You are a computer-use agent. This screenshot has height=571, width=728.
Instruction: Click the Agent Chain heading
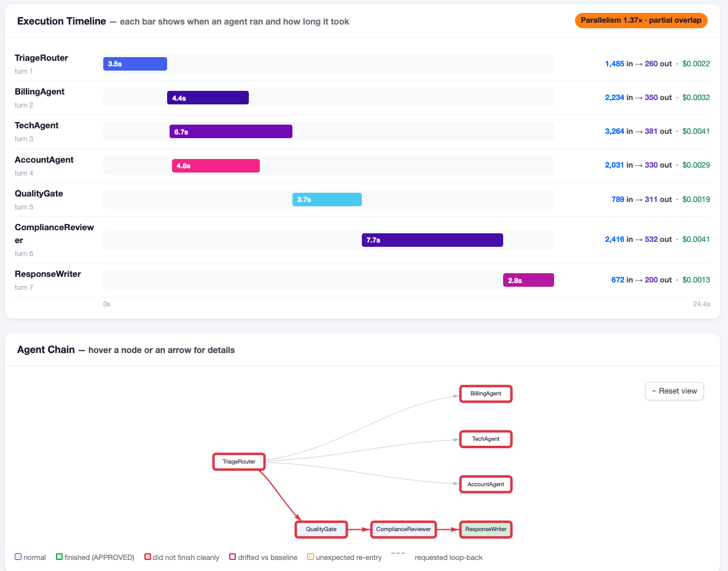[45, 350]
